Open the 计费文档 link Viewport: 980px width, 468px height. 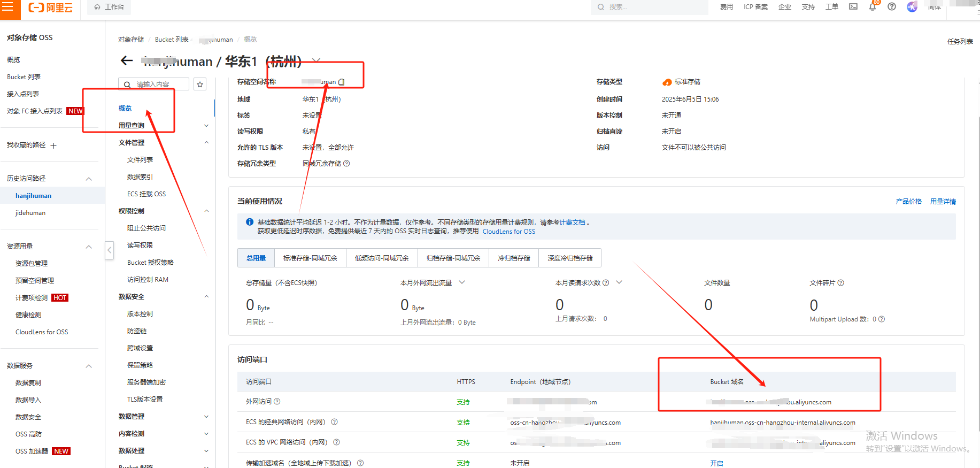coord(572,223)
